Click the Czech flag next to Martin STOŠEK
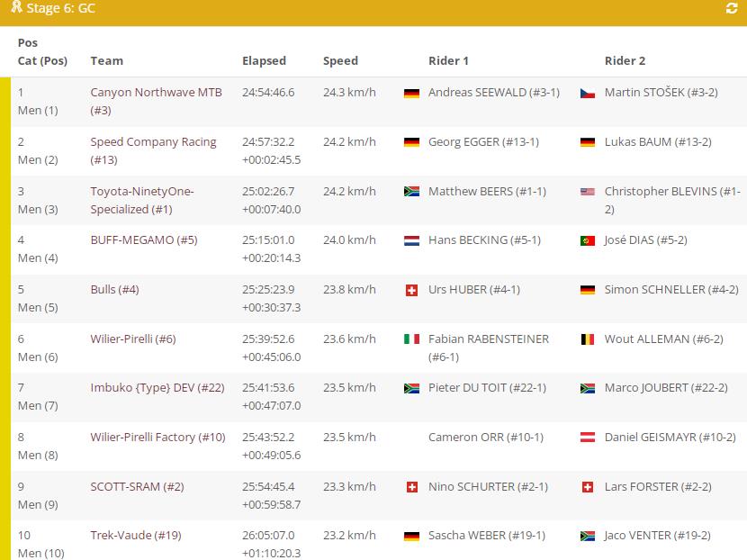 (x=588, y=93)
